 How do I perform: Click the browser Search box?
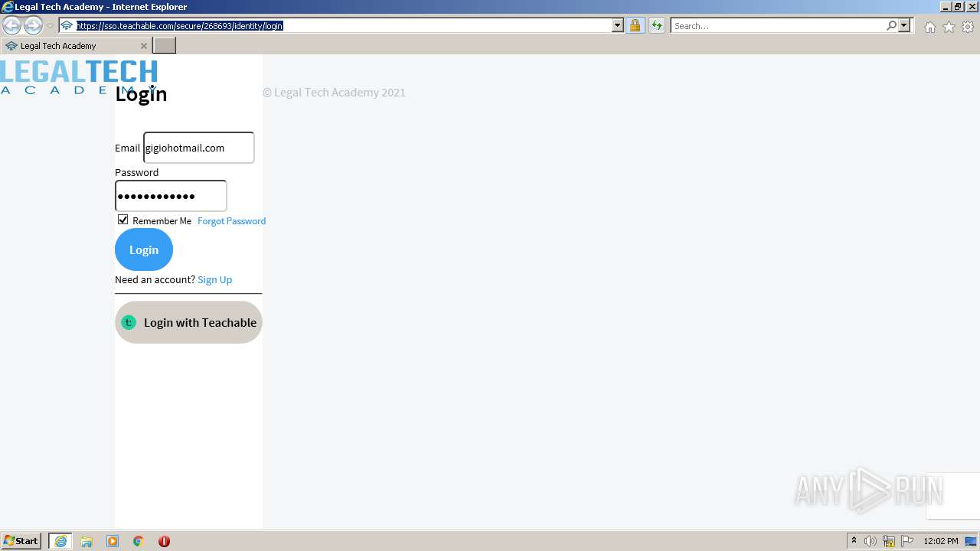click(x=778, y=25)
